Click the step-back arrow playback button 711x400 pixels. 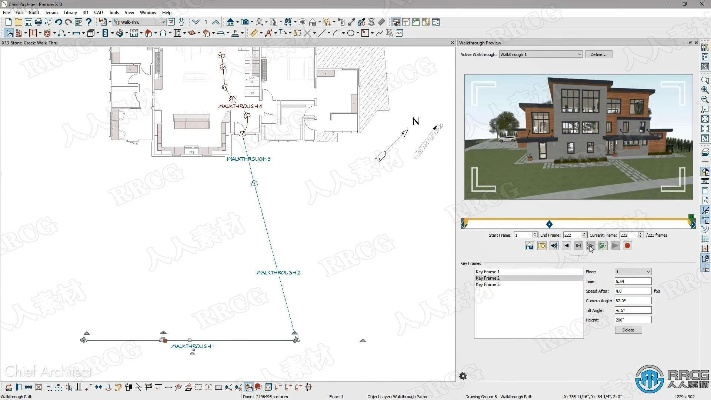point(567,244)
